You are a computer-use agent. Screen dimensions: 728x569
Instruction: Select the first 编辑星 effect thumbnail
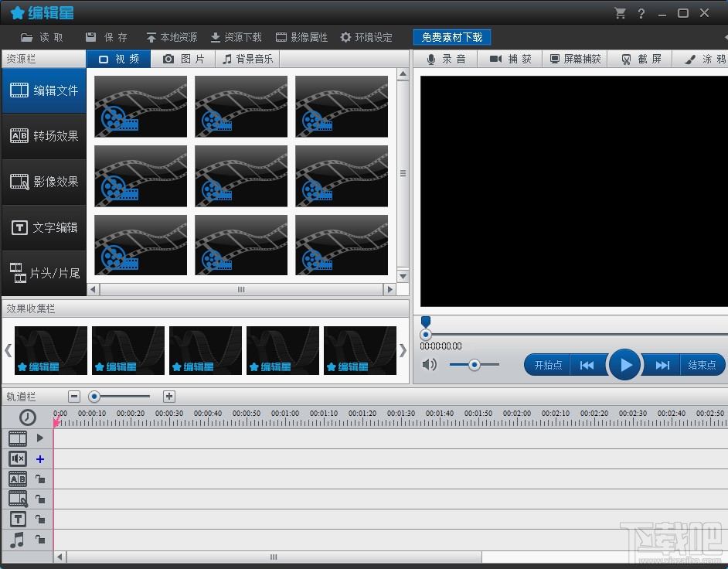[50, 350]
